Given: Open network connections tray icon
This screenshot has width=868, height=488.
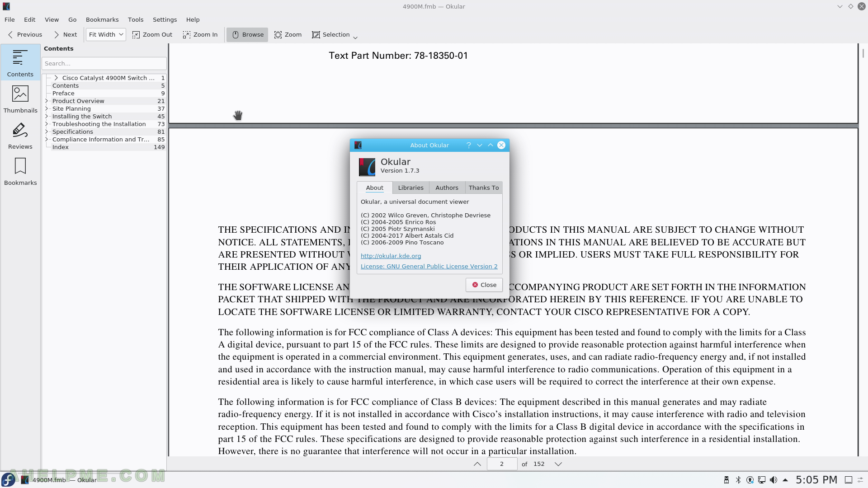Looking at the screenshot, I should (x=762, y=480).
